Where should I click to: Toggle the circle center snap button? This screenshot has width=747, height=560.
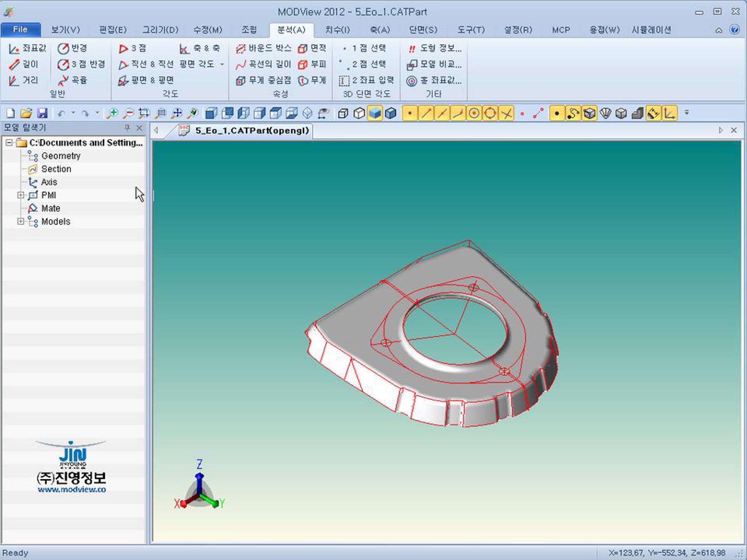tap(474, 113)
